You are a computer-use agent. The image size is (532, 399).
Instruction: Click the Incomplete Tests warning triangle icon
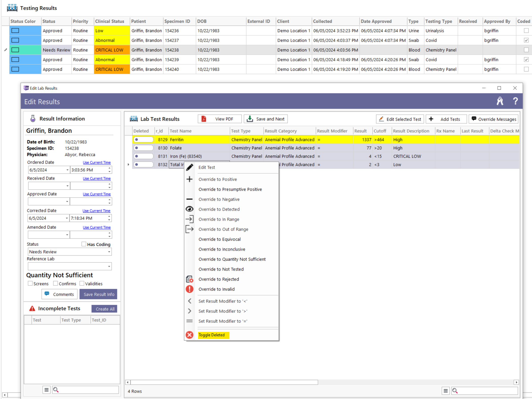coord(32,308)
